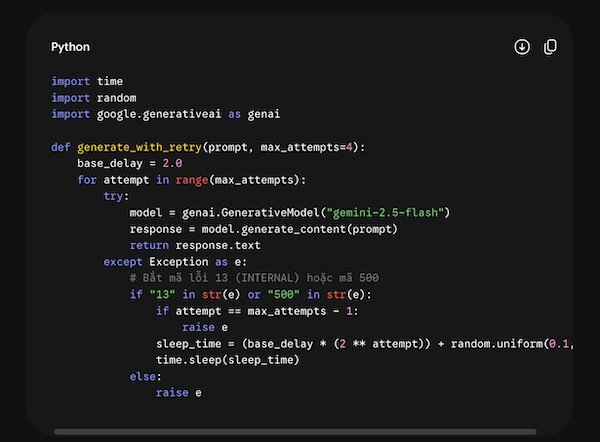Click the 'except Exception as e:' line
The height and width of the screenshot is (442, 600).
pos(175,262)
